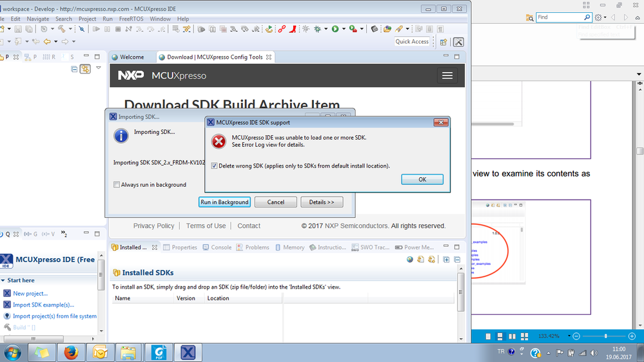Click the MCUXpresso X icon in taskbar
Viewport: 644px width, 362px height.
pos(188,352)
